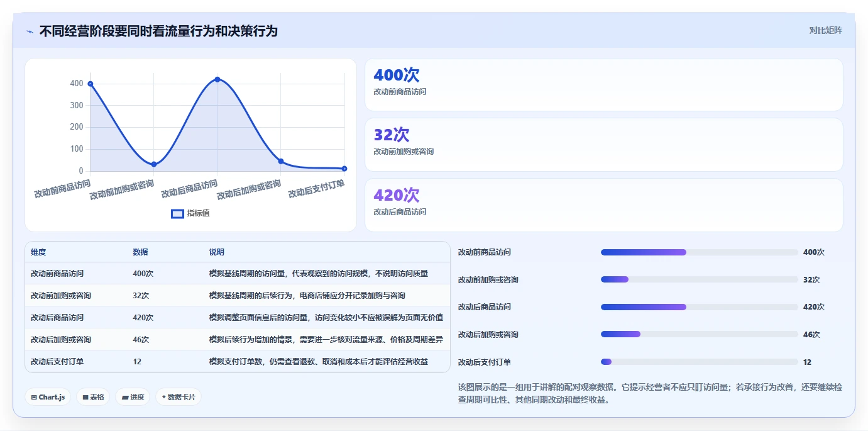Click the 400次 value in the table
The image size is (868, 431).
pyautogui.click(x=143, y=274)
